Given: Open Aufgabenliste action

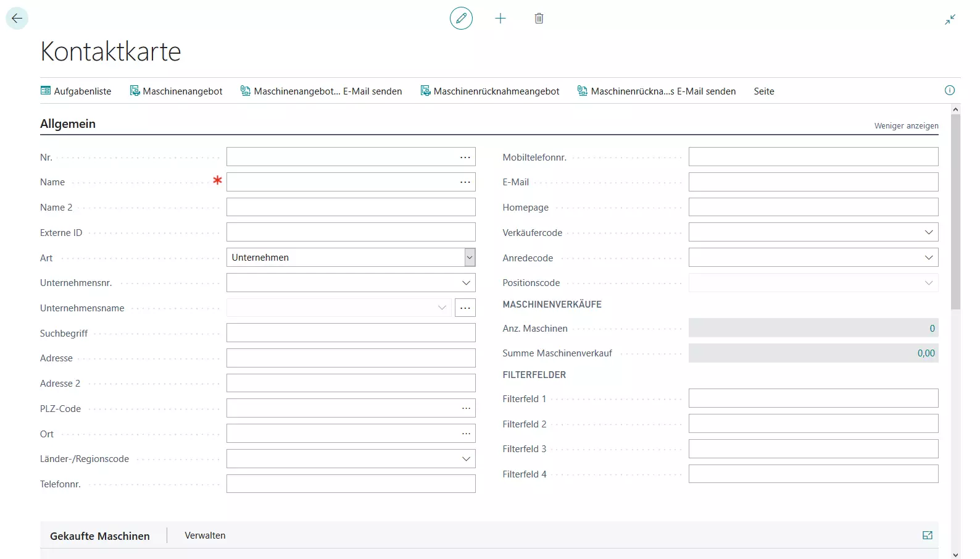Looking at the screenshot, I should pyautogui.click(x=76, y=91).
